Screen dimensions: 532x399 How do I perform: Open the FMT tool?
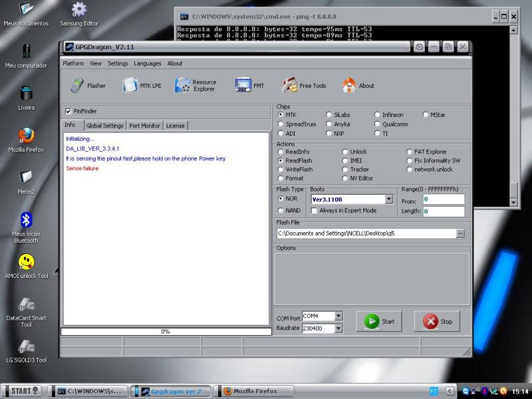[x=249, y=86]
